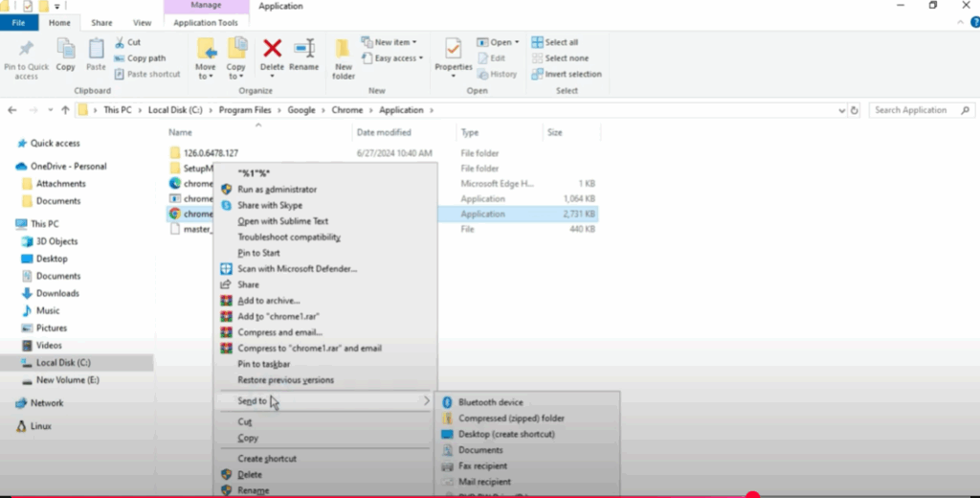The height and width of the screenshot is (498, 980).
Task: Click Select none in ribbon
Action: [x=560, y=58]
